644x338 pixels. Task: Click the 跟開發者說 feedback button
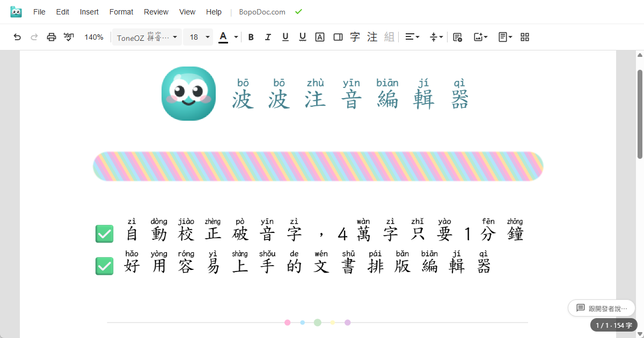coord(601,308)
